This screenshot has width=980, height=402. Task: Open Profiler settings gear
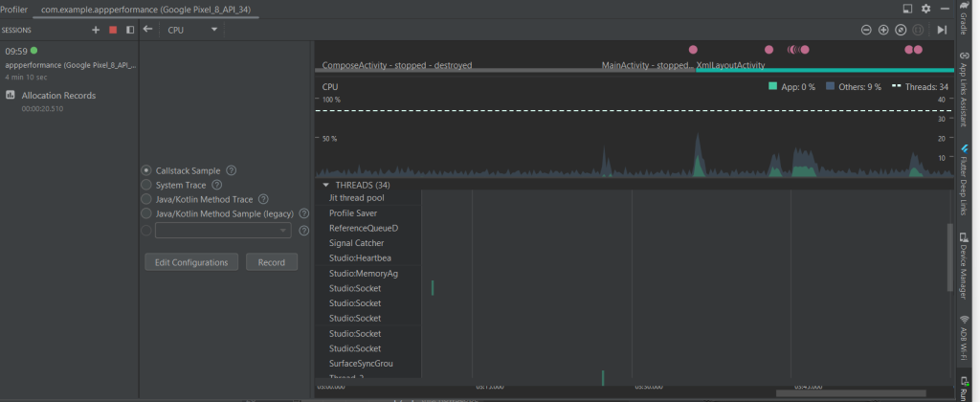925,9
